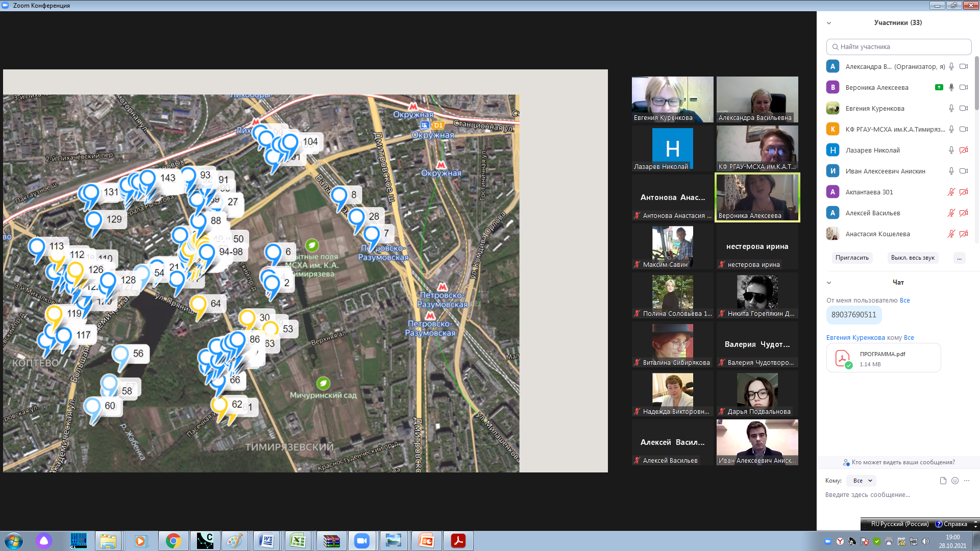Collapse the Чат panel chevron
The image size is (980, 551).
pyautogui.click(x=829, y=283)
